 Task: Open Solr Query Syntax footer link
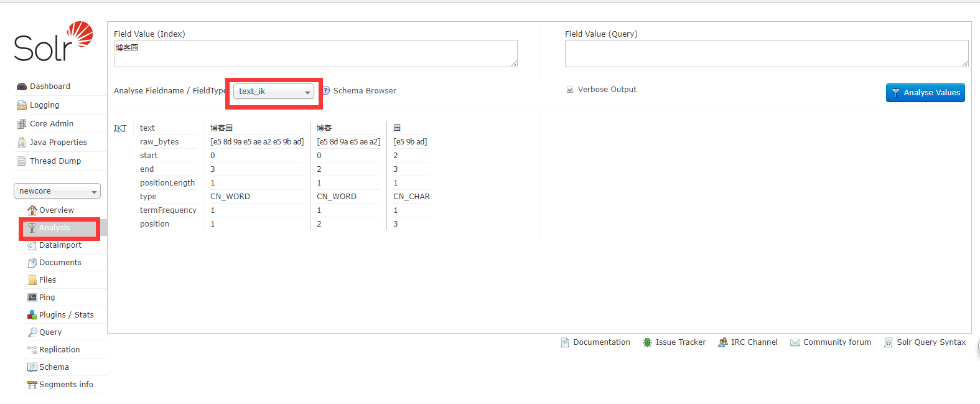click(931, 342)
